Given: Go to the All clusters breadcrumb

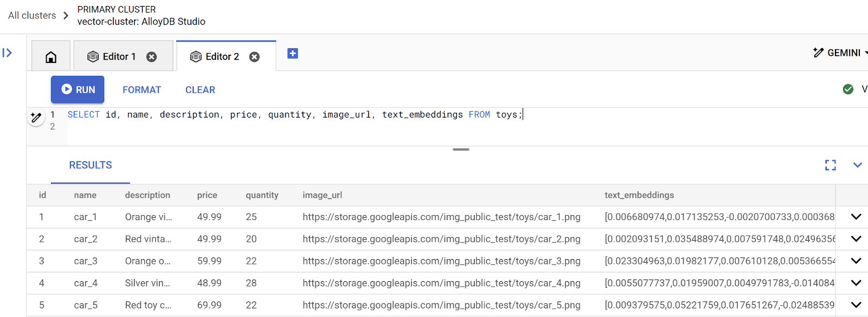Looking at the screenshot, I should coord(32,16).
